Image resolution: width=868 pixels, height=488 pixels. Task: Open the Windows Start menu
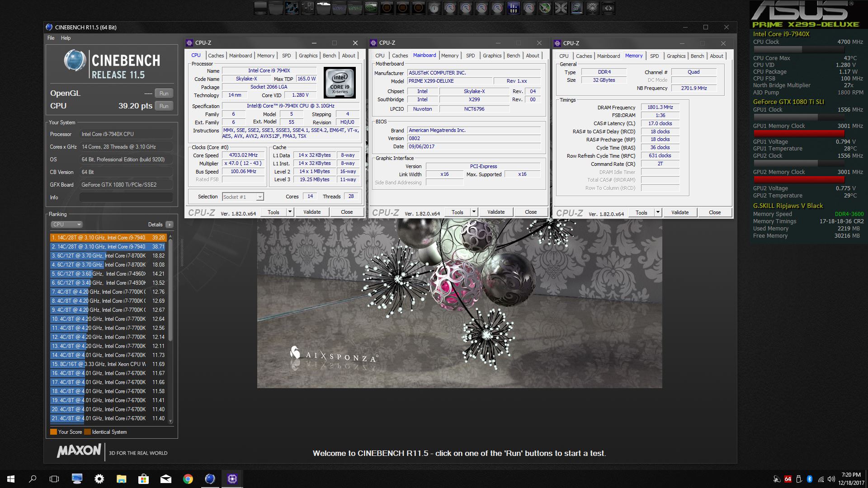[x=11, y=479]
